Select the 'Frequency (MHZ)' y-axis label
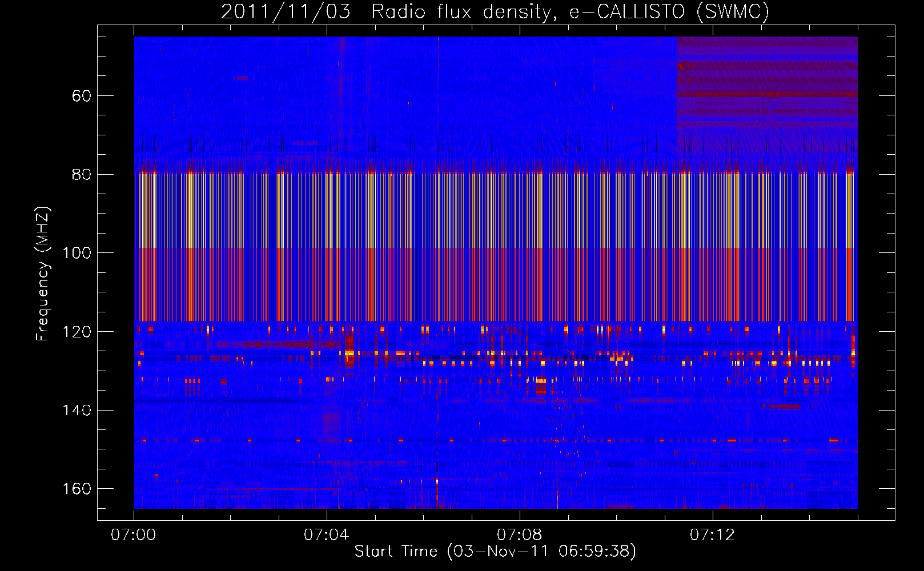Image resolution: width=924 pixels, height=571 pixels. [43, 274]
